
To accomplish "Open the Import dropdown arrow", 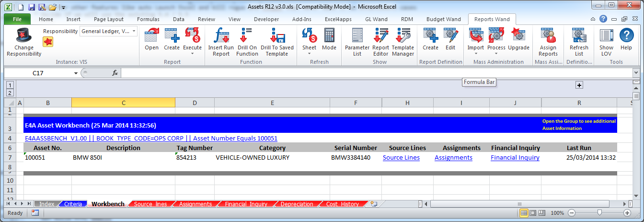I will pyautogui.click(x=476, y=53).
